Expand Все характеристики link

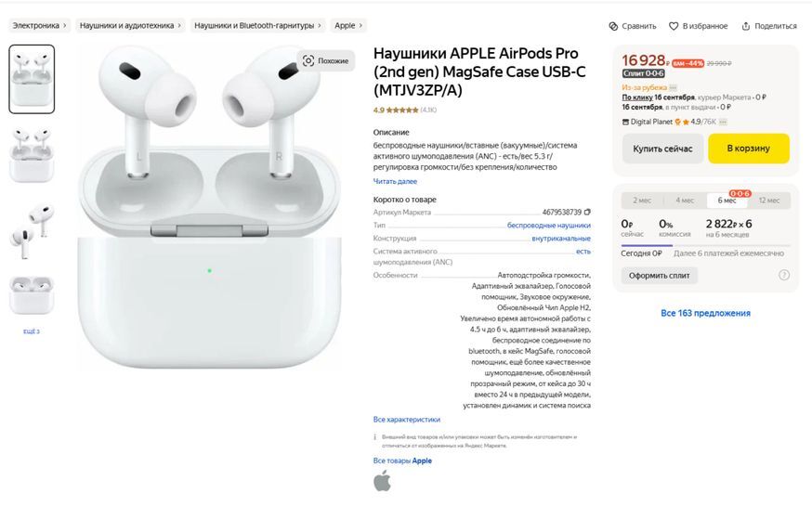point(407,419)
